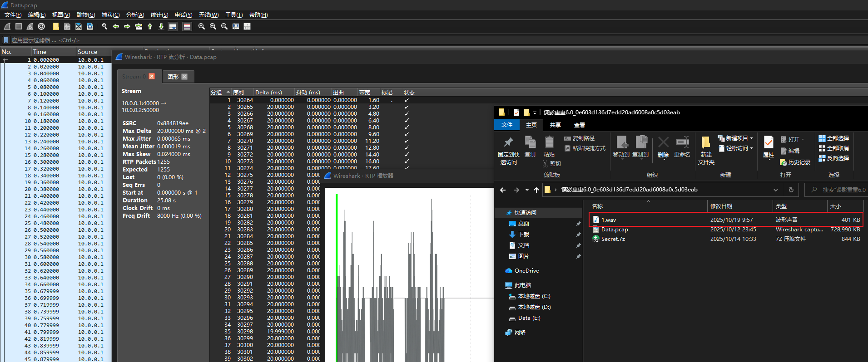Click the reload capture file icon

coord(90,26)
